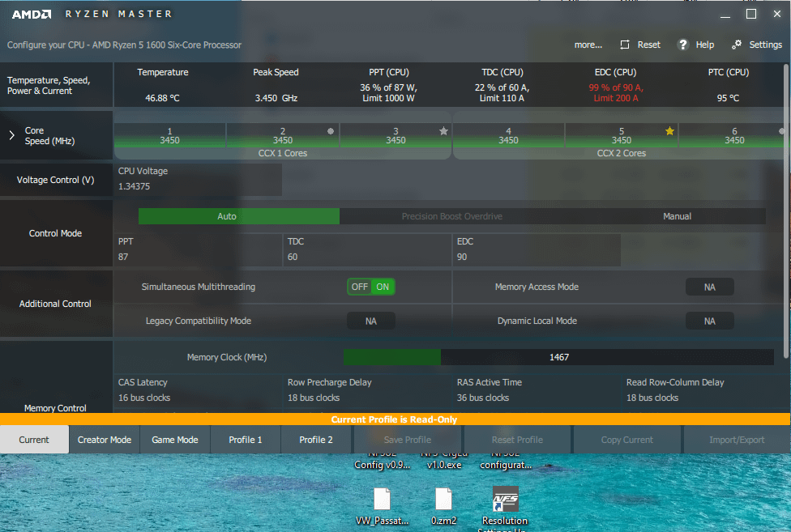Click core 6 speed bar 3450
Viewport: 791px width, 532px height.
pos(734,135)
